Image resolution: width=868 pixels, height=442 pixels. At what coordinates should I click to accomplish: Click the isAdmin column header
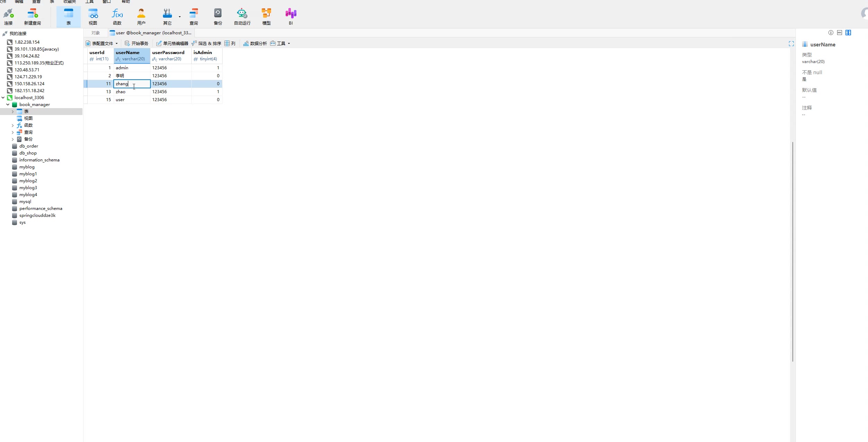tap(207, 56)
